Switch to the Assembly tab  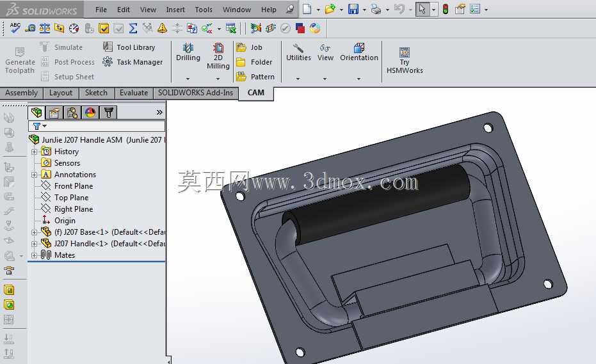click(21, 93)
